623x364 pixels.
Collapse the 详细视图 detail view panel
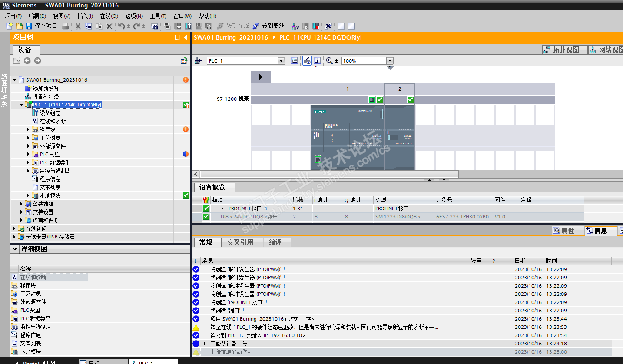pyautogui.click(x=15, y=249)
